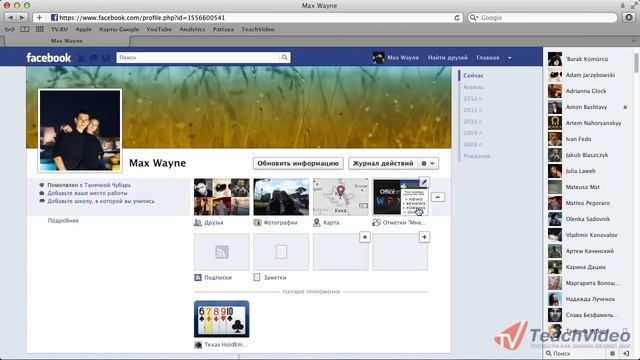Click the Max Wayne browser tab

67,41
